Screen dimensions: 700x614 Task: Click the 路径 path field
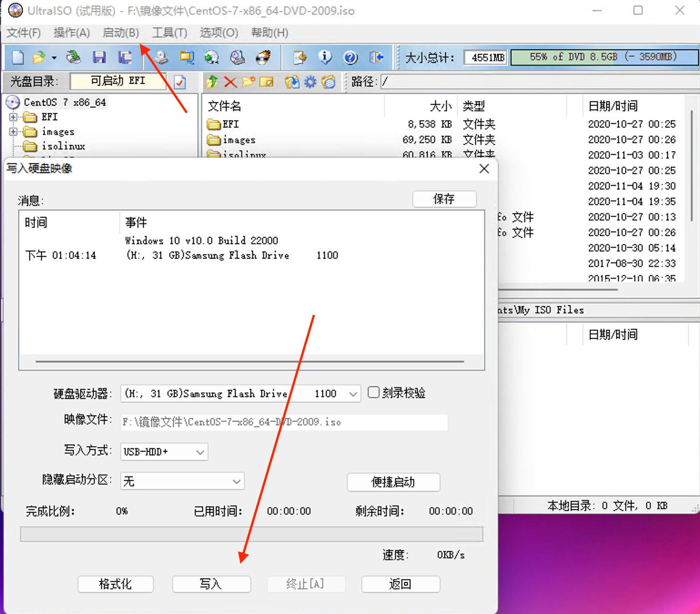coord(539,82)
